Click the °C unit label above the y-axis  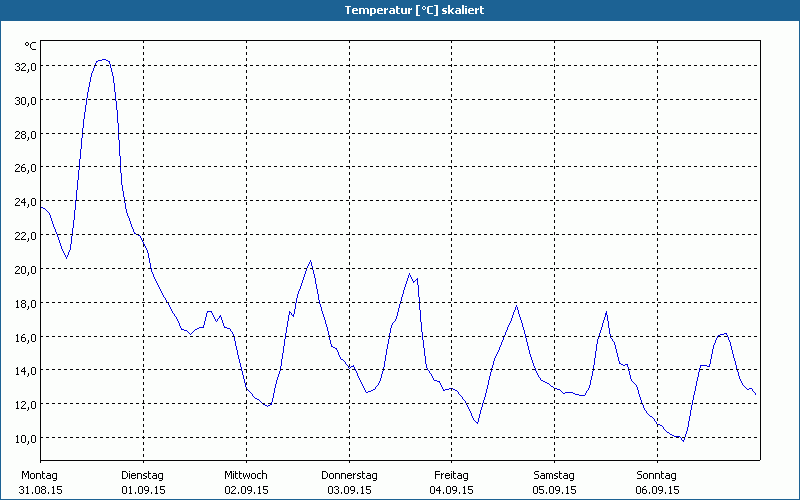[30, 46]
